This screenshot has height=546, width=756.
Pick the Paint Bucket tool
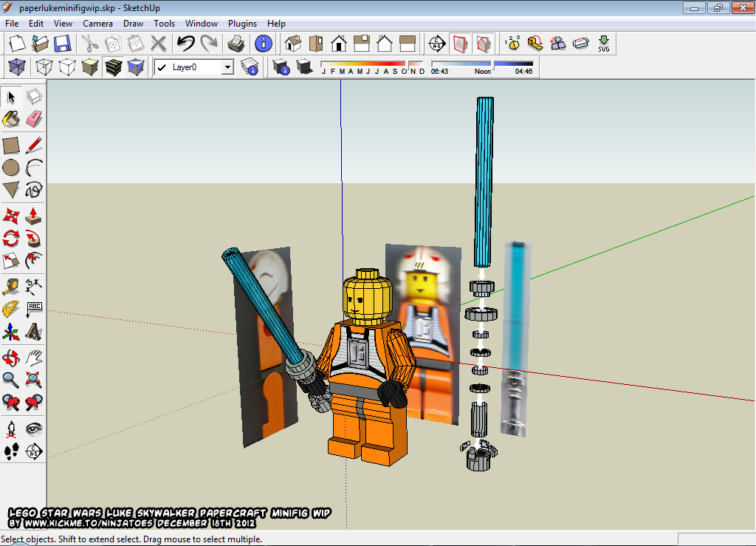(11, 119)
